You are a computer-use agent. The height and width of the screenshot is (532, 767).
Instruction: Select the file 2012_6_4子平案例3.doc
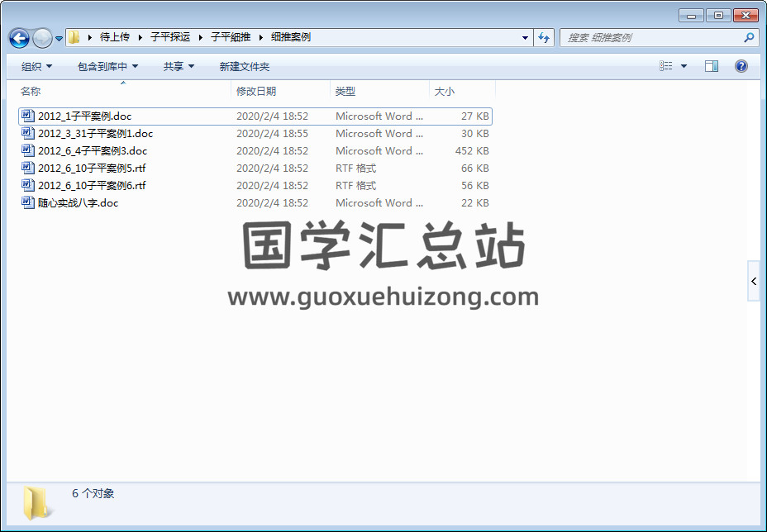click(93, 151)
